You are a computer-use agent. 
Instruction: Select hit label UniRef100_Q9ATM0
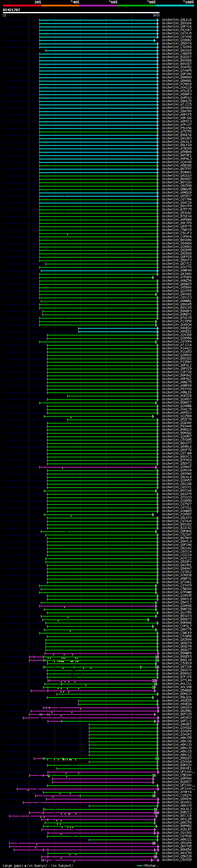(177, 111)
